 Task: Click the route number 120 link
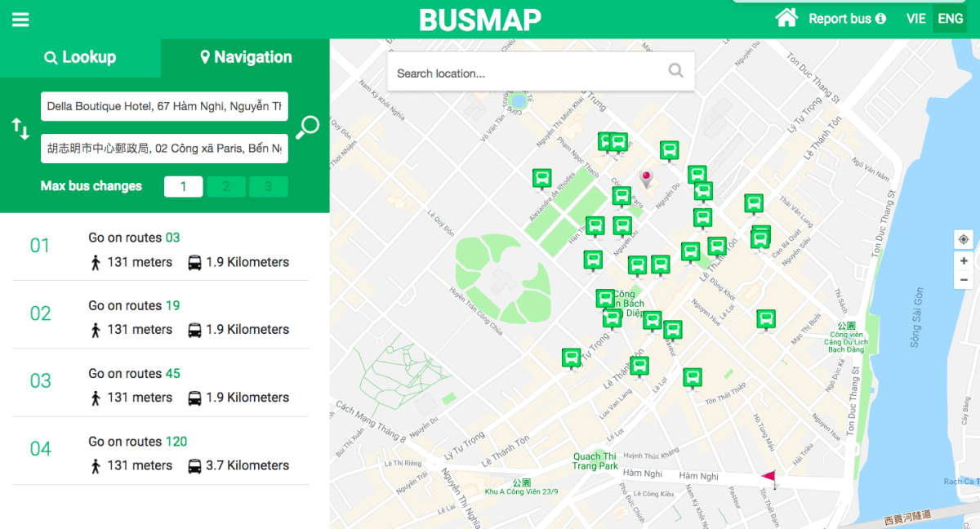coord(176,441)
